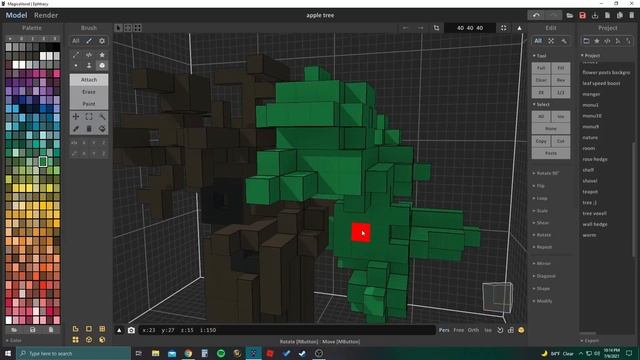This screenshot has width=640, height=360.
Task: Expand the Scale section
Action: [x=540, y=211]
